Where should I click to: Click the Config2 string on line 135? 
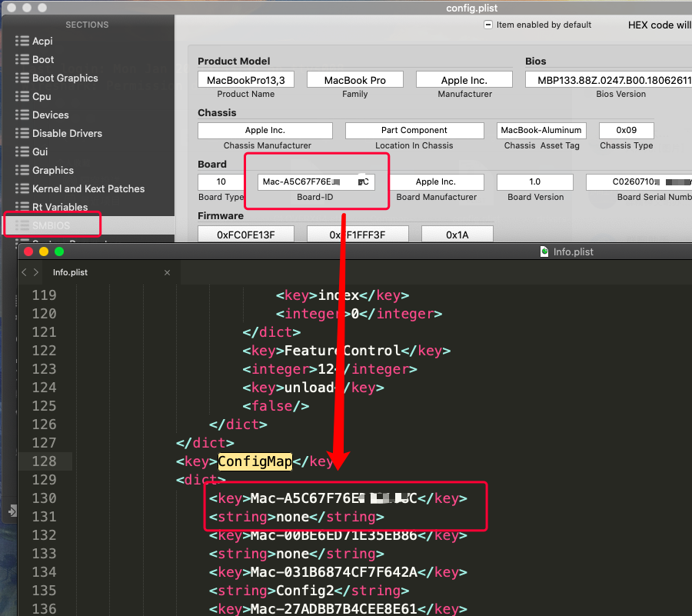305,591
